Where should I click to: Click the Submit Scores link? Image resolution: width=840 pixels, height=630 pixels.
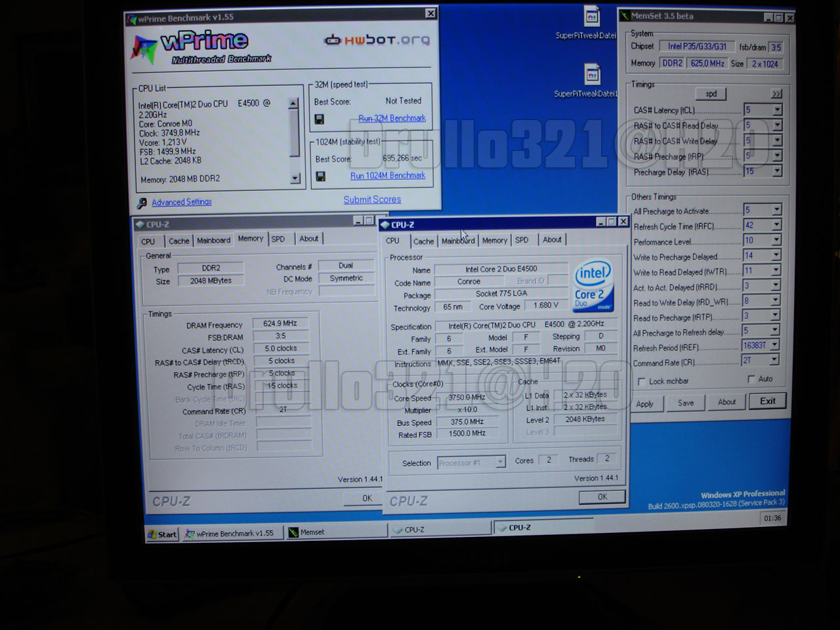pos(372,199)
